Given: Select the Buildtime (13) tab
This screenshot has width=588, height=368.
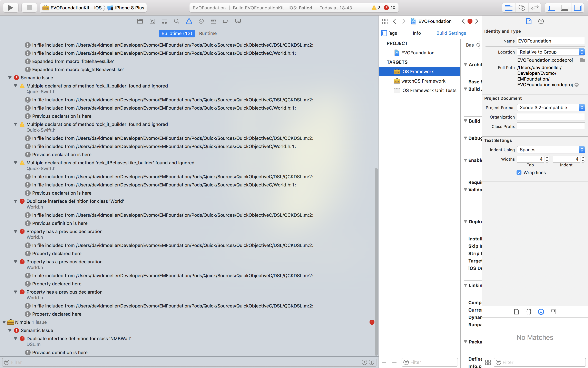Looking at the screenshot, I should click(x=177, y=33).
